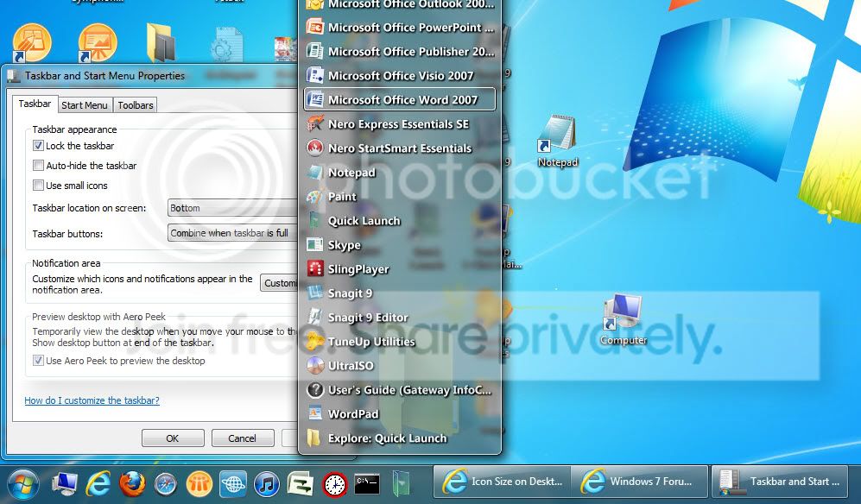Image resolution: width=861 pixels, height=504 pixels.
Task: Click the Notification area group label
Action: 66,263
